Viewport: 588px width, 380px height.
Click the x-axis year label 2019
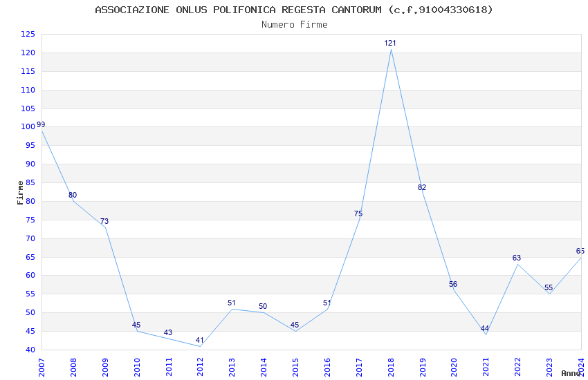(x=423, y=368)
